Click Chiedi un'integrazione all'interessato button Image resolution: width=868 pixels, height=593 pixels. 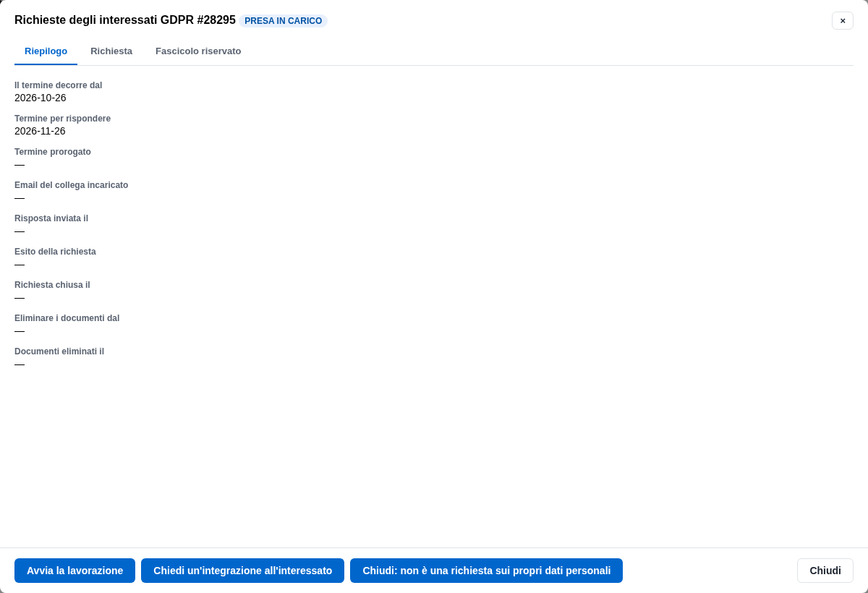pos(242,571)
